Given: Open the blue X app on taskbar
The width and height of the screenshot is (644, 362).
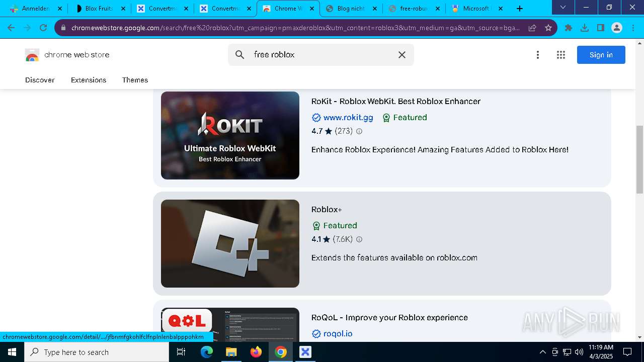Looking at the screenshot, I should pyautogui.click(x=305, y=352).
